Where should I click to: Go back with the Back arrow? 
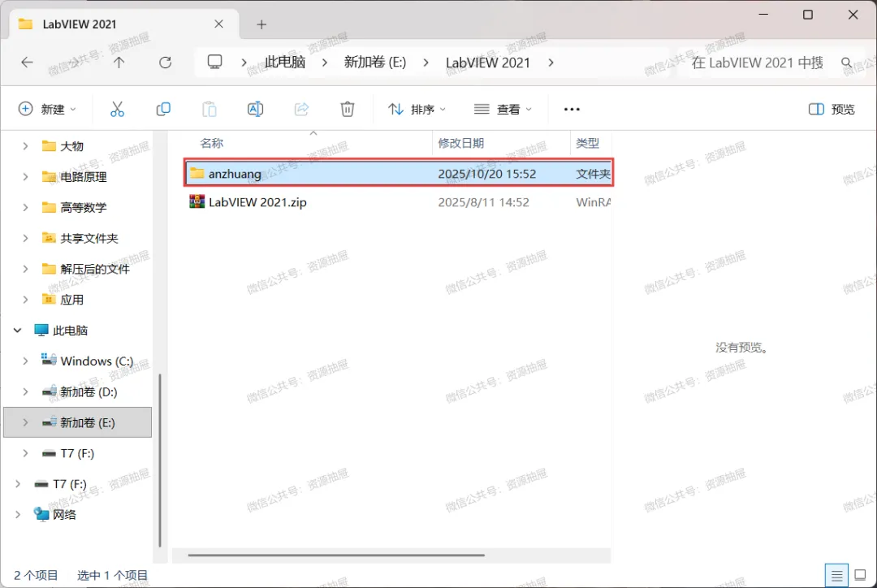pos(27,62)
